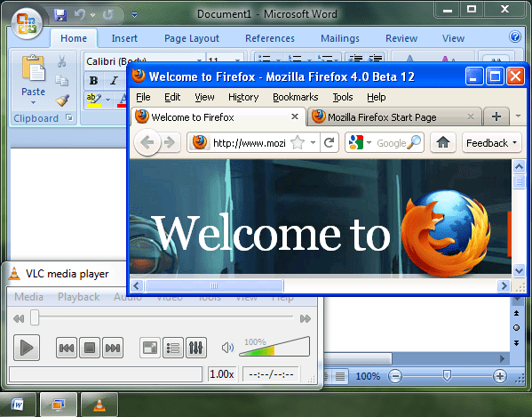The image size is (532, 417).
Task: Open the Page Layout ribbon tab
Action: [192, 38]
